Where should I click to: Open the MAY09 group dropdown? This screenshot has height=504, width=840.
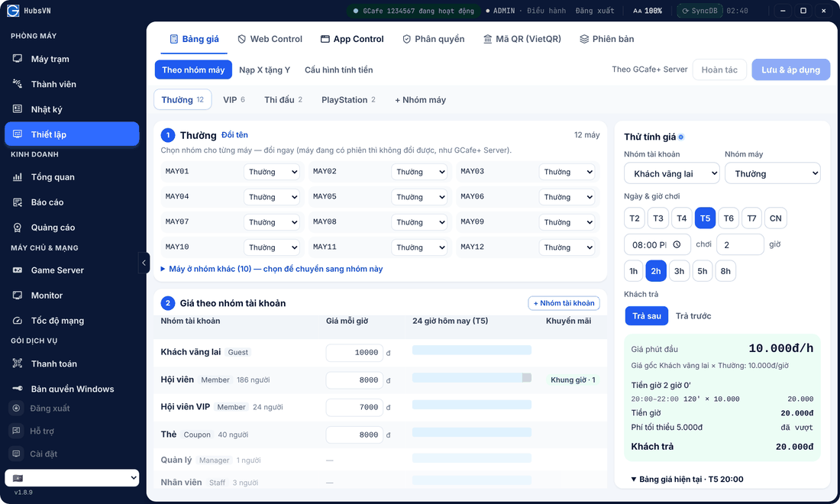pos(567,222)
